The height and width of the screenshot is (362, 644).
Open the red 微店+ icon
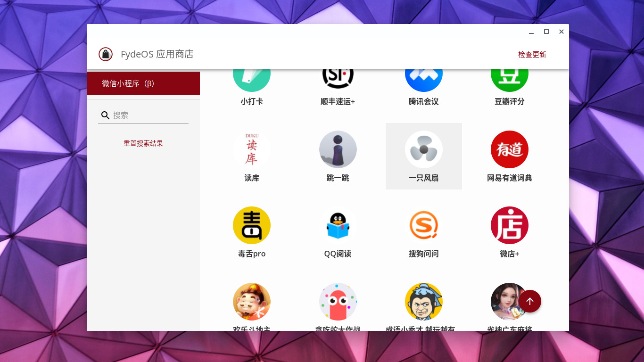coord(509,225)
